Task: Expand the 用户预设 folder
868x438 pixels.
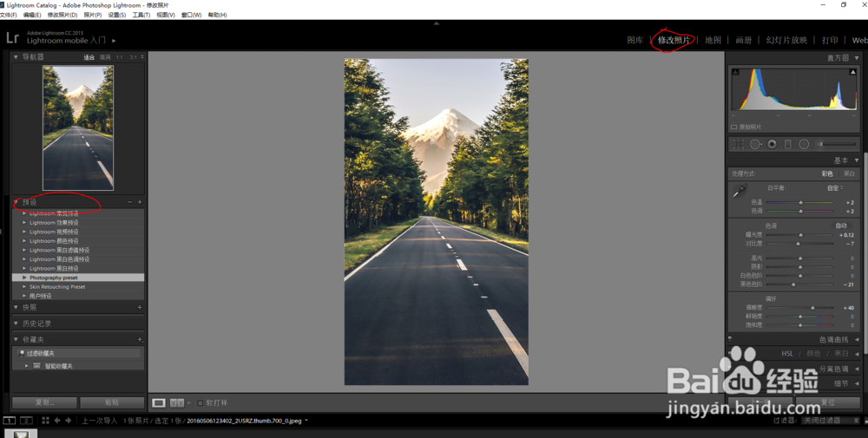Action: pyautogui.click(x=24, y=296)
